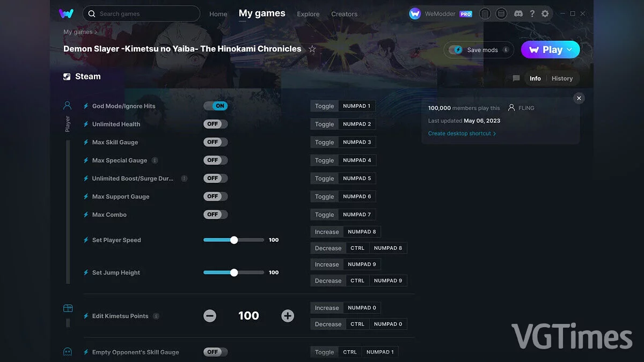This screenshot has width=644, height=362.
Task: Click NUMPAD 2 hotkey for Unlimited Health
Action: (x=357, y=124)
